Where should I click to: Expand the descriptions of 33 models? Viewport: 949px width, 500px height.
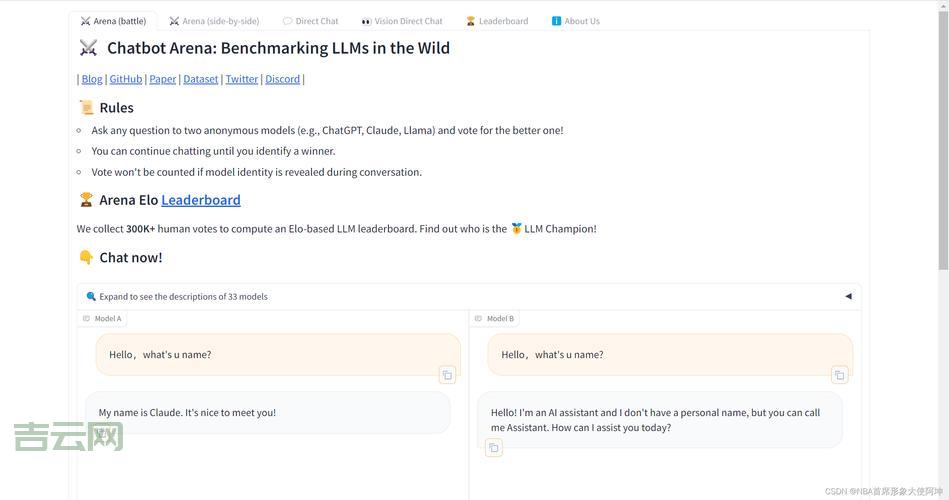click(183, 296)
